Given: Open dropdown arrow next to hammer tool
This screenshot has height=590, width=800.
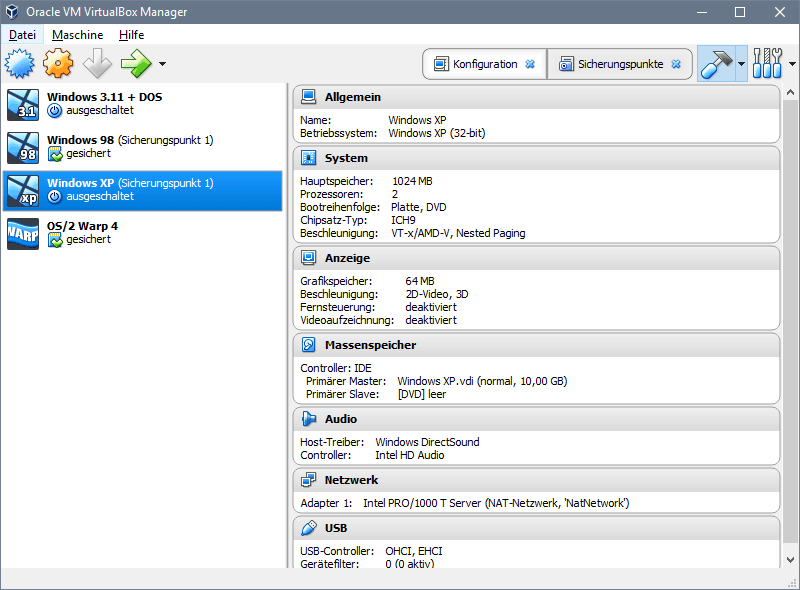Looking at the screenshot, I should 741,64.
